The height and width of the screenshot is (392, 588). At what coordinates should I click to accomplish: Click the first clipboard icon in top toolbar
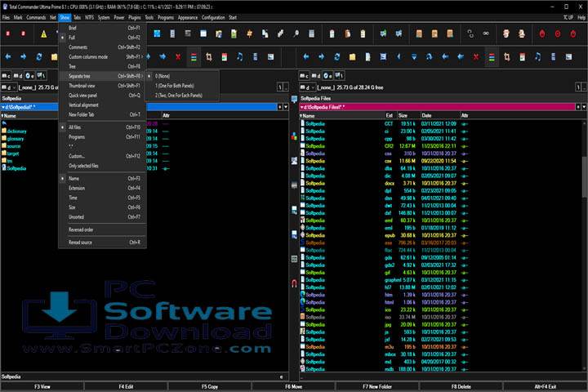(332, 33)
